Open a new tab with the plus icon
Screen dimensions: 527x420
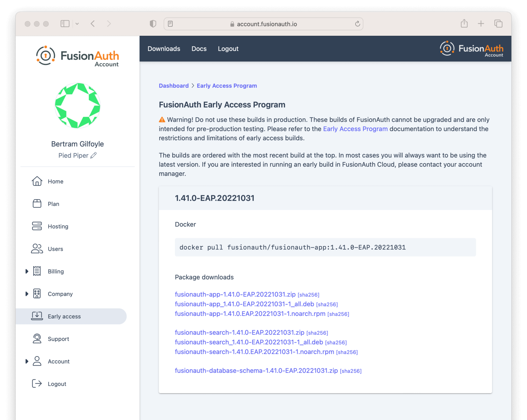(481, 24)
